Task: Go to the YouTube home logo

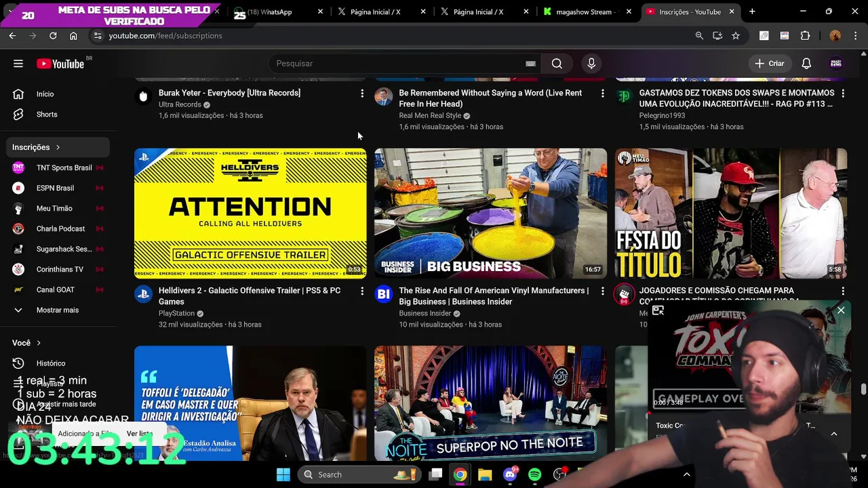Action: point(60,64)
